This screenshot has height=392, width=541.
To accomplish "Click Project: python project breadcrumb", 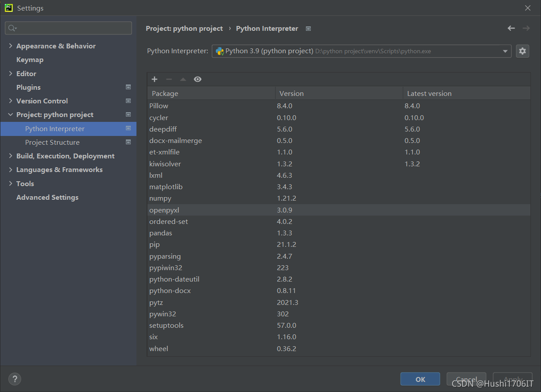I will pyautogui.click(x=184, y=28).
